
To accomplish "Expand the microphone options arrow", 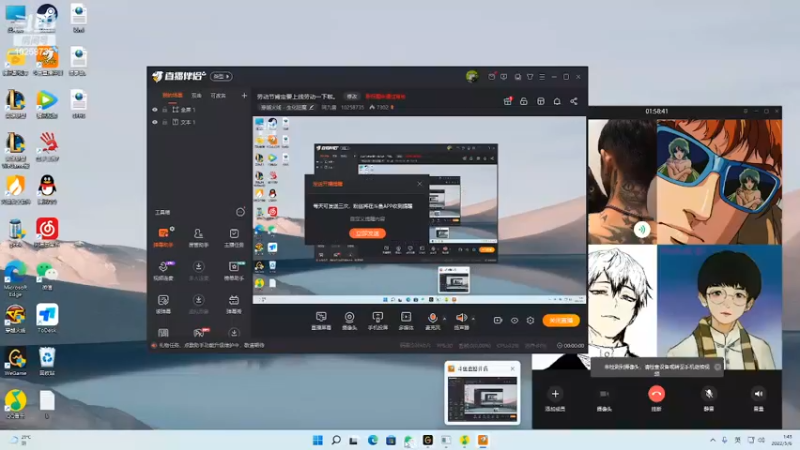I will (444, 319).
